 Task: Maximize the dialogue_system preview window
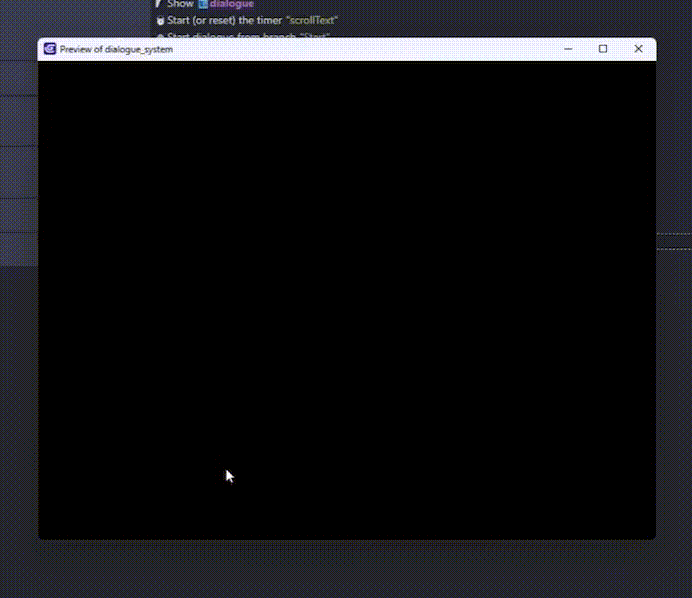click(x=603, y=49)
